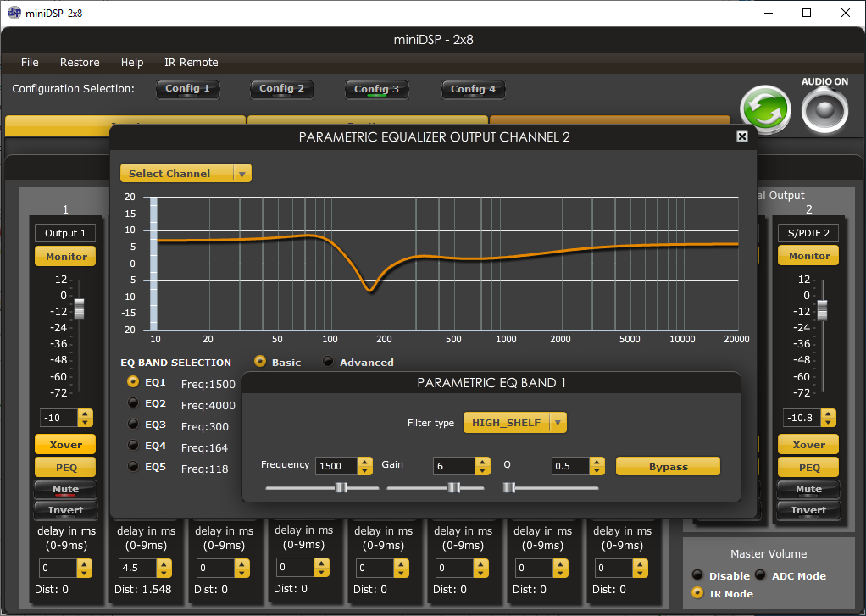This screenshot has height=616, width=866.
Task: Open the IR Remote menu
Action: pyautogui.click(x=192, y=63)
